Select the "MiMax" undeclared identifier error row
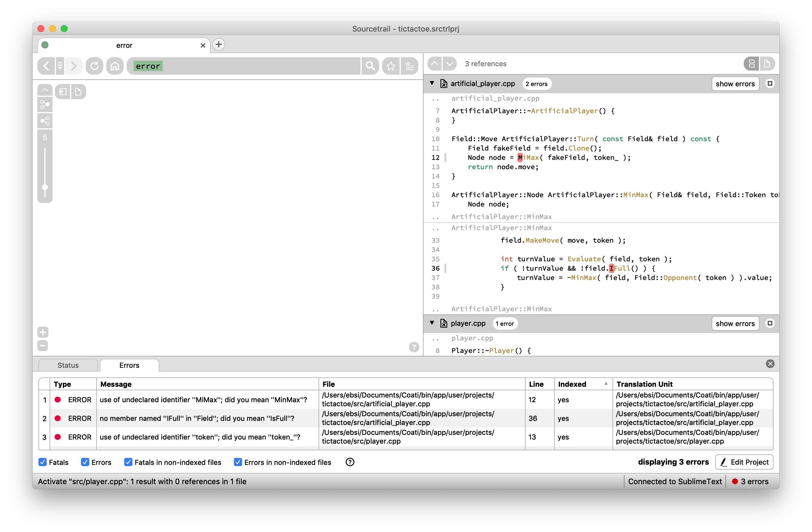Screen dimensions: 812x532 [406, 400]
